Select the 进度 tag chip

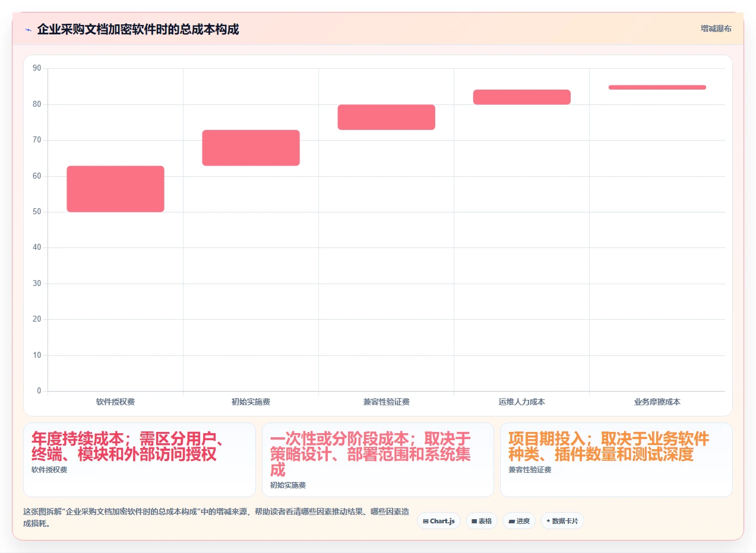pyautogui.click(x=519, y=521)
